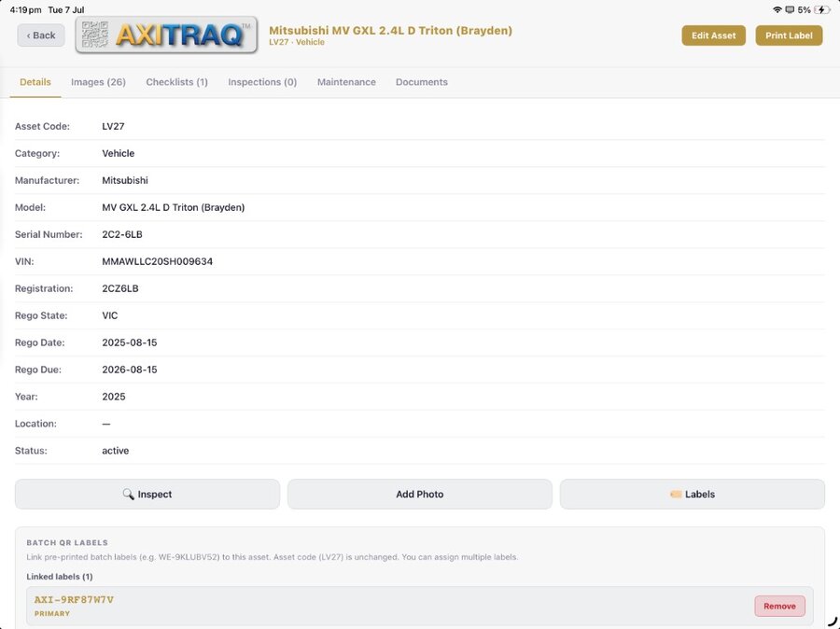Go back using the Back button
This screenshot has width=840, height=629.
[41, 35]
